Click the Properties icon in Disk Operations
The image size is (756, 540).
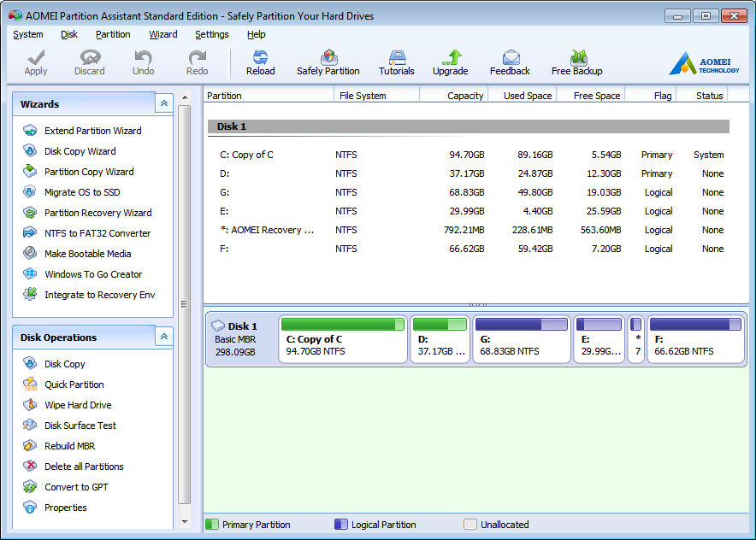tap(30, 508)
